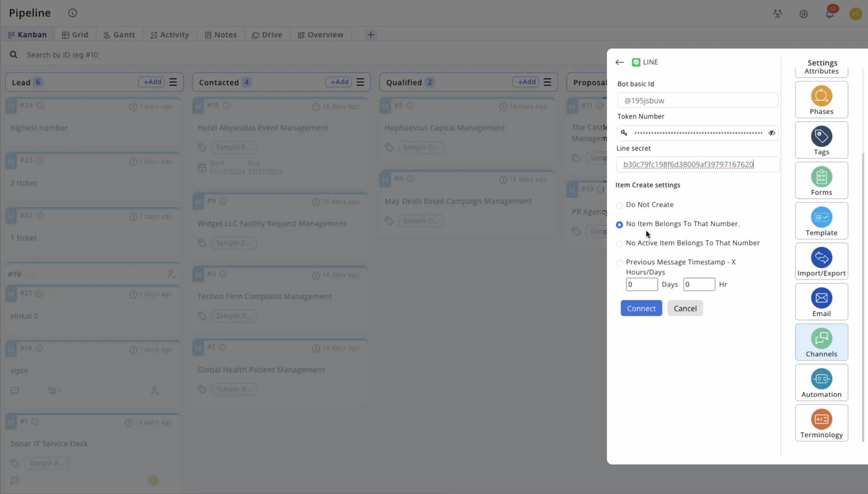Select the Do Not Create option

click(619, 205)
